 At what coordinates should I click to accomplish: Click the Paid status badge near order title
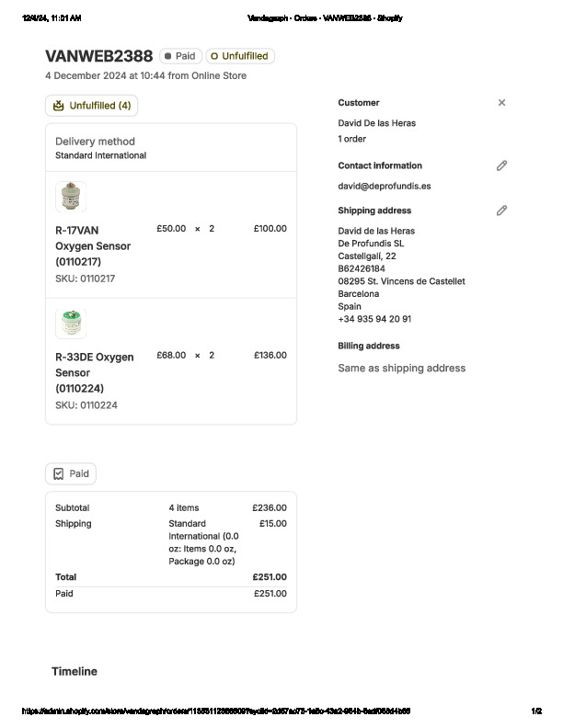pyautogui.click(x=180, y=56)
